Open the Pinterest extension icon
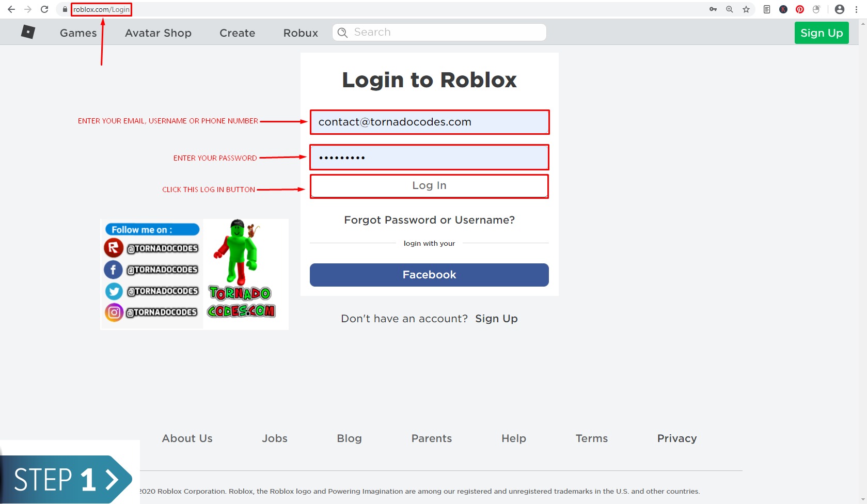Viewport: 867px width, 504px height. 800,9
